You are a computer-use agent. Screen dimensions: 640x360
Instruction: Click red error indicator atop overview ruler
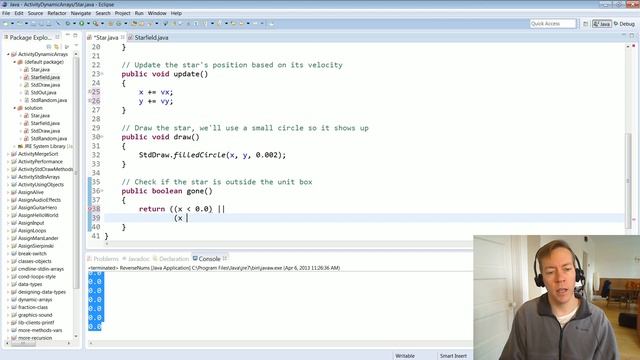click(x=633, y=46)
